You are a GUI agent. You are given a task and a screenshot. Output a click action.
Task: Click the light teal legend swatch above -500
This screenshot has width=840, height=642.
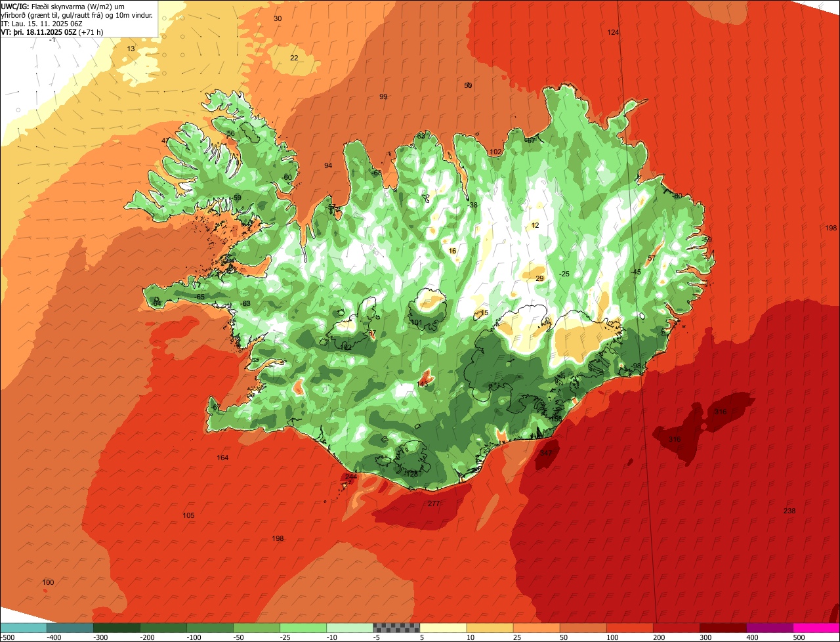click(x=23, y=628)
